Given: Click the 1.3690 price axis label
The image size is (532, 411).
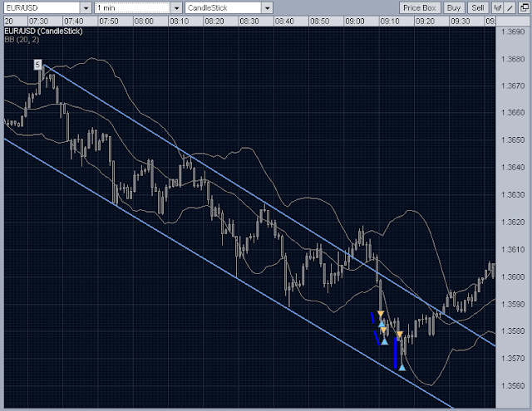Looking at the screenshot, I should coord(513,32).
